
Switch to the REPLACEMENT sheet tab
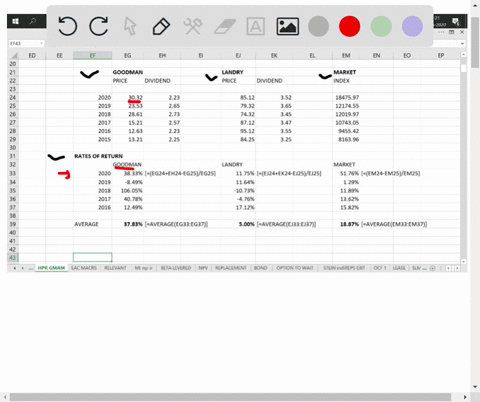pos(231,268)
